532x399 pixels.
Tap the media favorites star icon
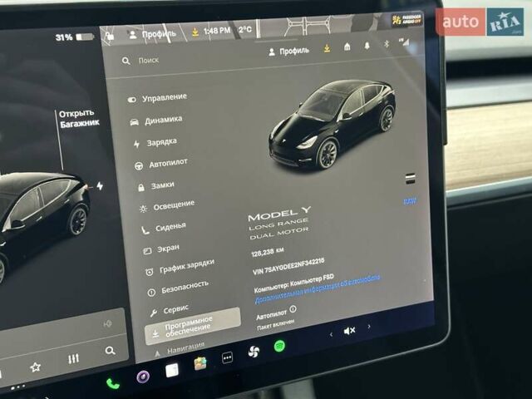[35, 367]
